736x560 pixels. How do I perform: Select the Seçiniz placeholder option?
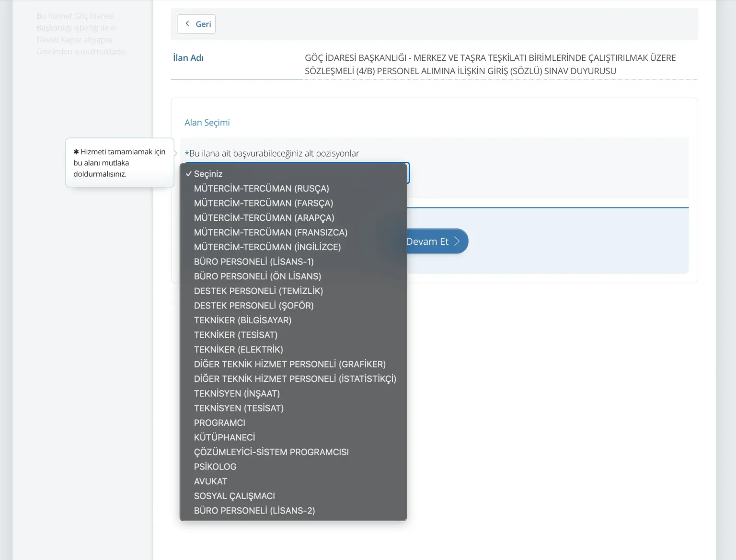(x=208, y=174)
